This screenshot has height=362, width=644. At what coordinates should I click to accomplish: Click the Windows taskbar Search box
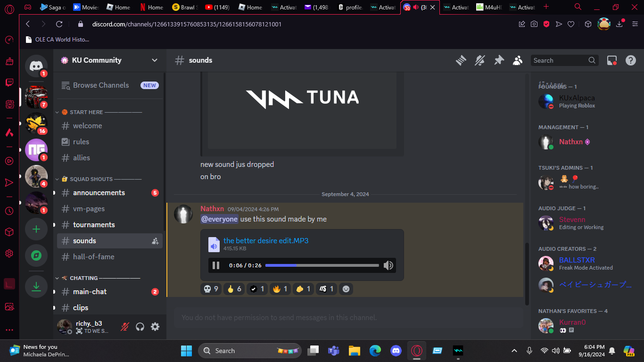[250, 351]
